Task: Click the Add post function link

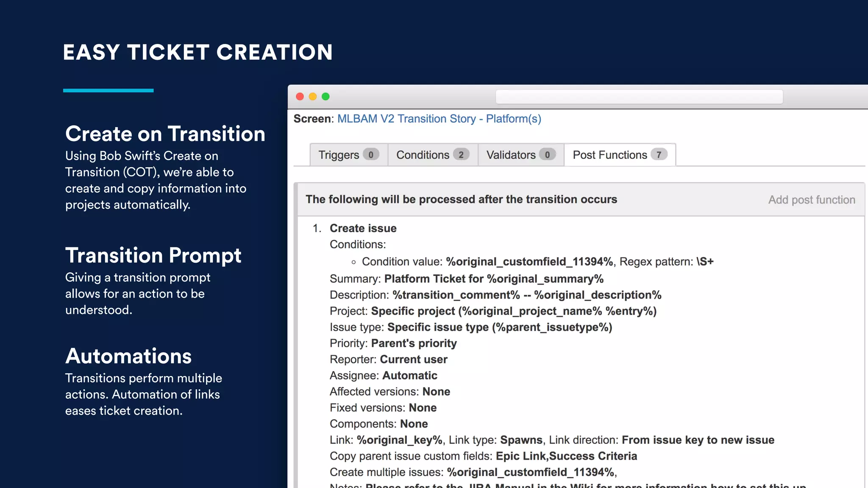Action: pos(812,200)
